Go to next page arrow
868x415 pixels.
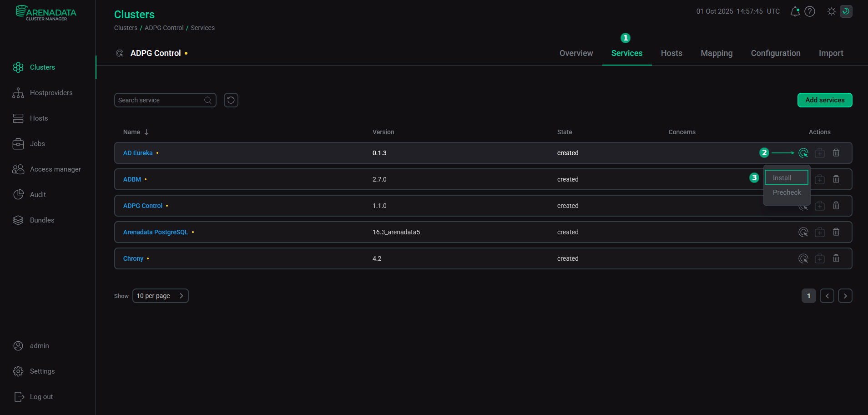click(845, 296)
